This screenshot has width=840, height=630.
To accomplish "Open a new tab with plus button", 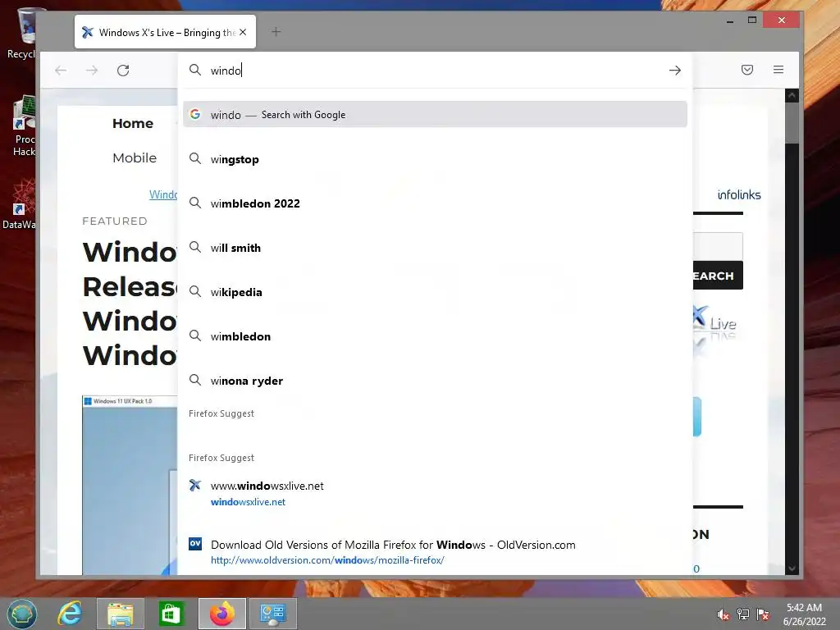I will coord(276,32).
